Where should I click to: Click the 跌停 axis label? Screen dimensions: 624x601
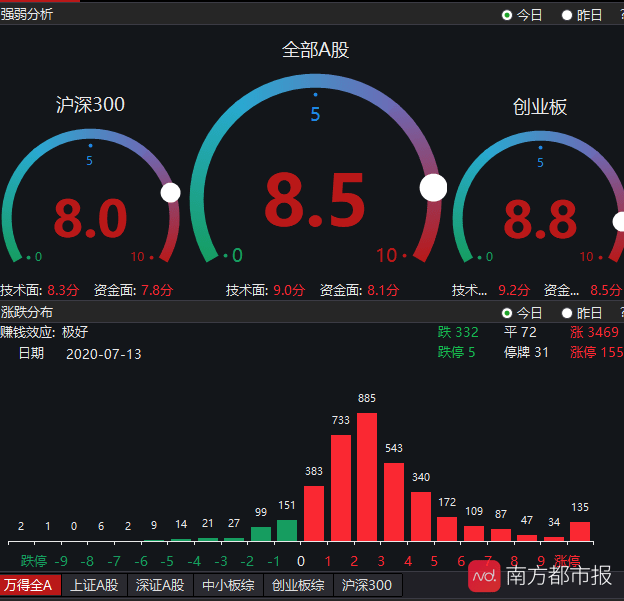[x=34, y=561]
